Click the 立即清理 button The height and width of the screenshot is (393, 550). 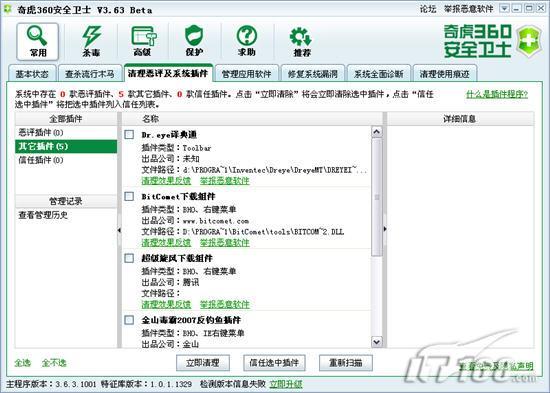coord(203,363)
